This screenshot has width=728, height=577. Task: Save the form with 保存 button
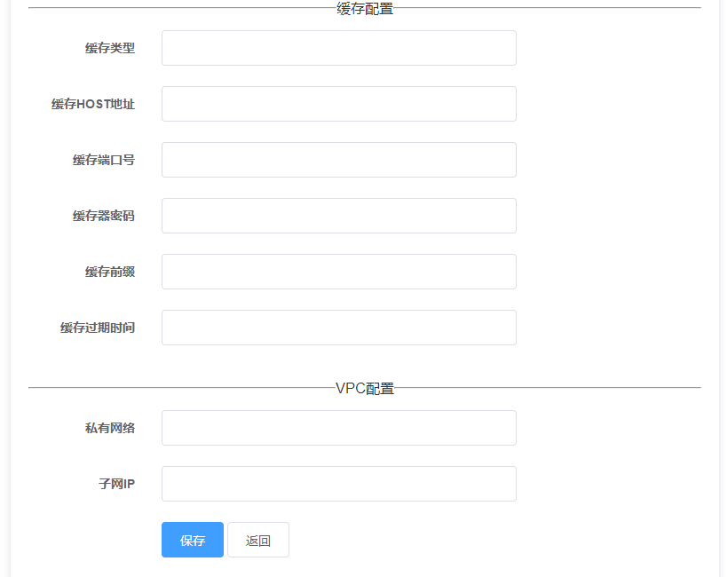click(193, 540)
